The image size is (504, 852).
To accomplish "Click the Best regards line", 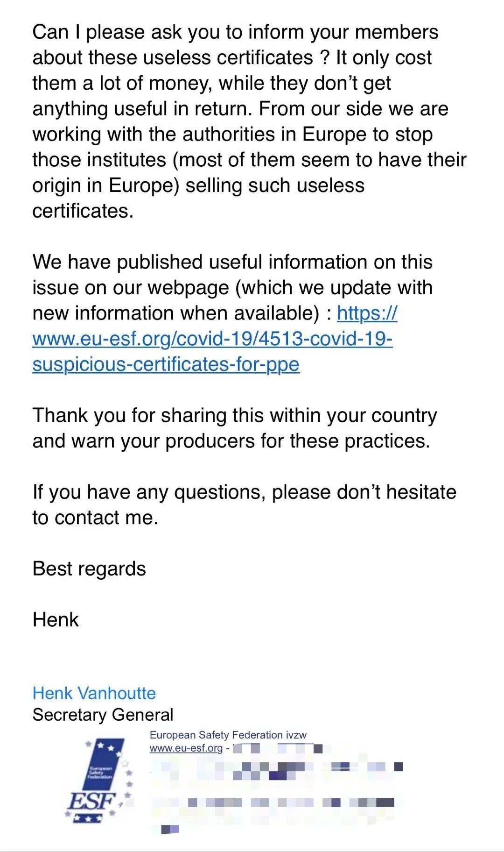I will tap(89, 569).
